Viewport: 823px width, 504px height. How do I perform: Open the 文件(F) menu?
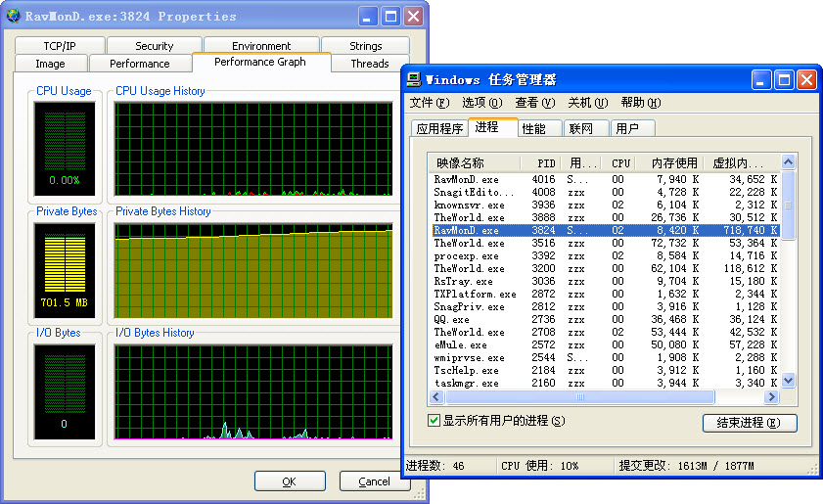point(430,103)
